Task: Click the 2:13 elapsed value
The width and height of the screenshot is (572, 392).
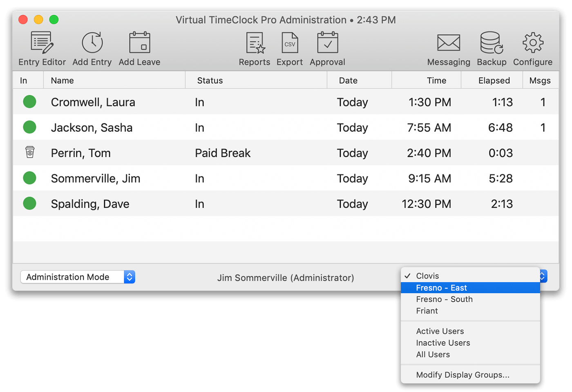Action: [x=502, y=204]
